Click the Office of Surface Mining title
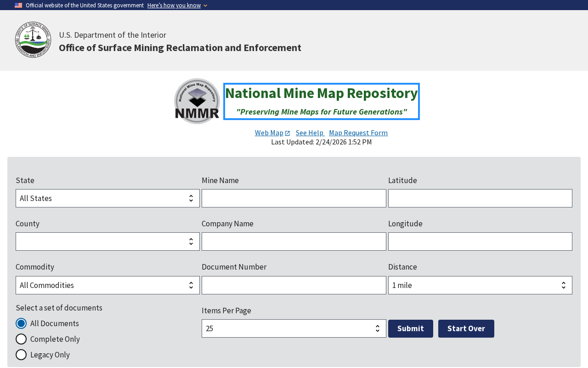 [x=180, y=48]
